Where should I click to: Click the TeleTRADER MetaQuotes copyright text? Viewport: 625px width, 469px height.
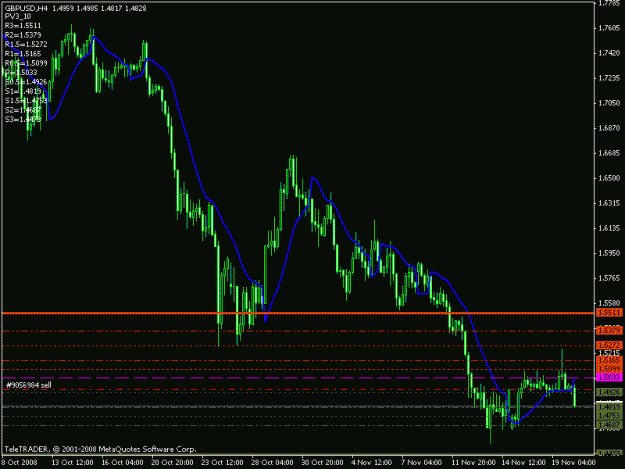[x=100, y=449]
